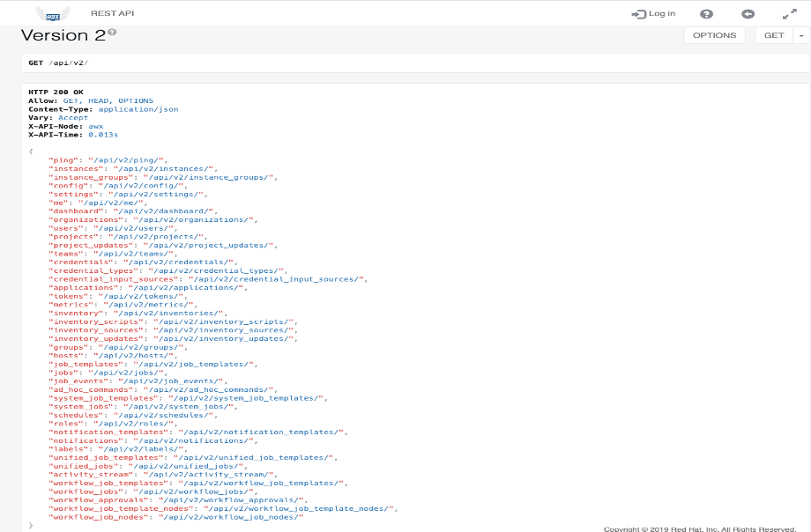This screenshot has width=811, height=532.
Task: Open the /api/v2/inventory_updates/ link
Action: (x=223, y=338)
